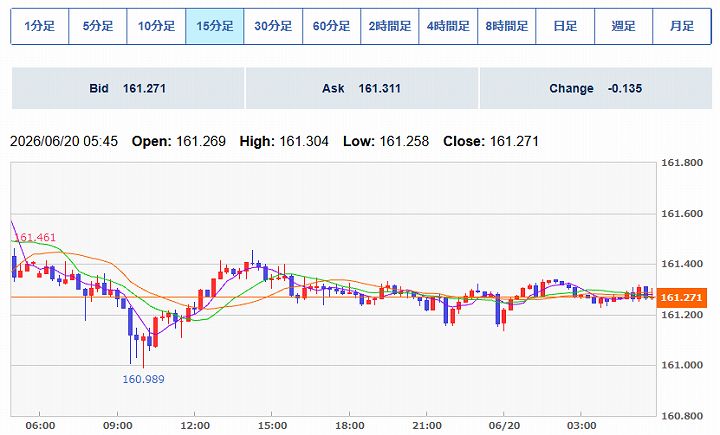Open the 月足 monthly chart tab
Viewport: 720px width, 435px height.
coord(682,26)
